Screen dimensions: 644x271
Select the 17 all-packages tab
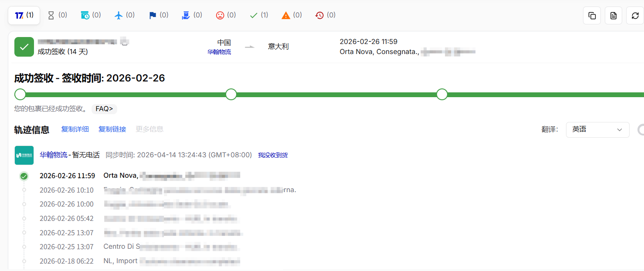24,15
